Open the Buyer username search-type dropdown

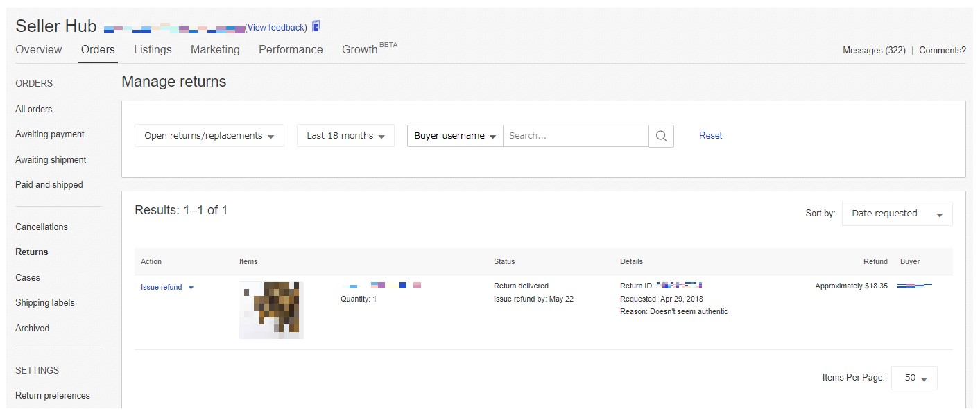pos(455,136)
